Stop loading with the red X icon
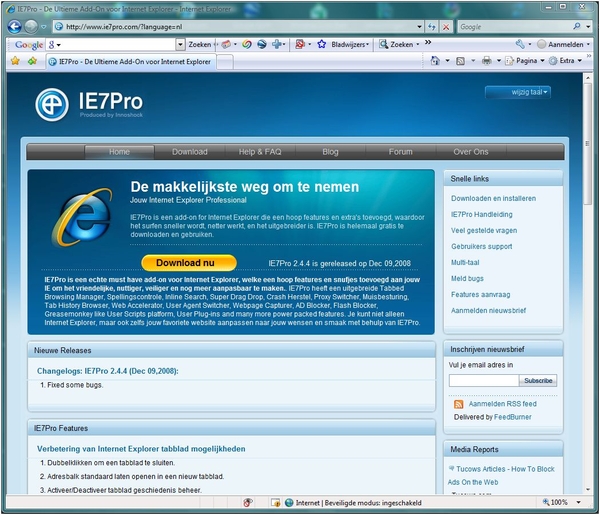 [446, 27]
